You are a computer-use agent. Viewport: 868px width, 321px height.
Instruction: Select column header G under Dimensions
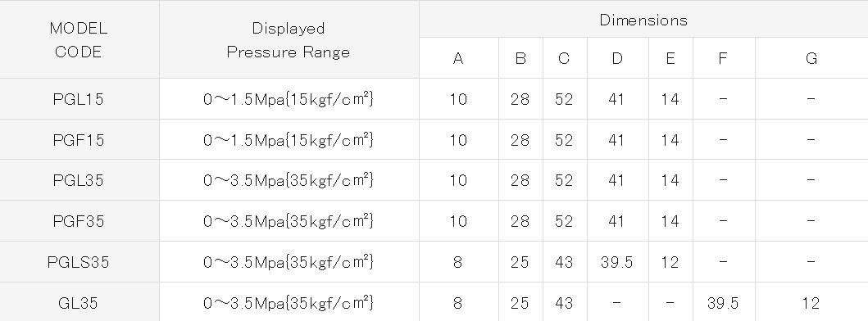pos(811,59)
